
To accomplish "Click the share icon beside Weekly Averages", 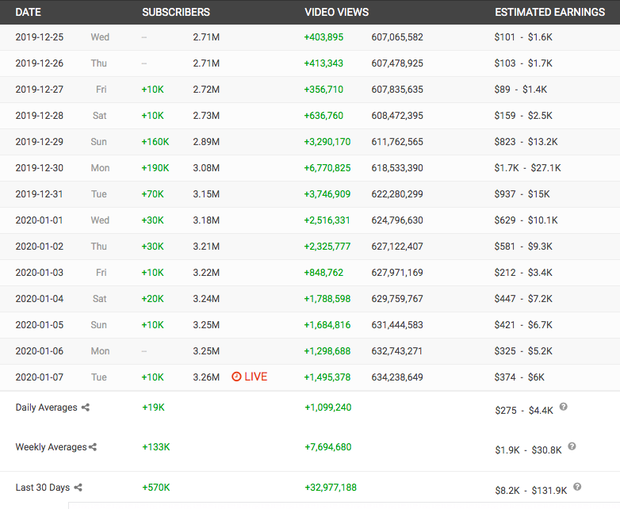I will click(x=94, y=447).
